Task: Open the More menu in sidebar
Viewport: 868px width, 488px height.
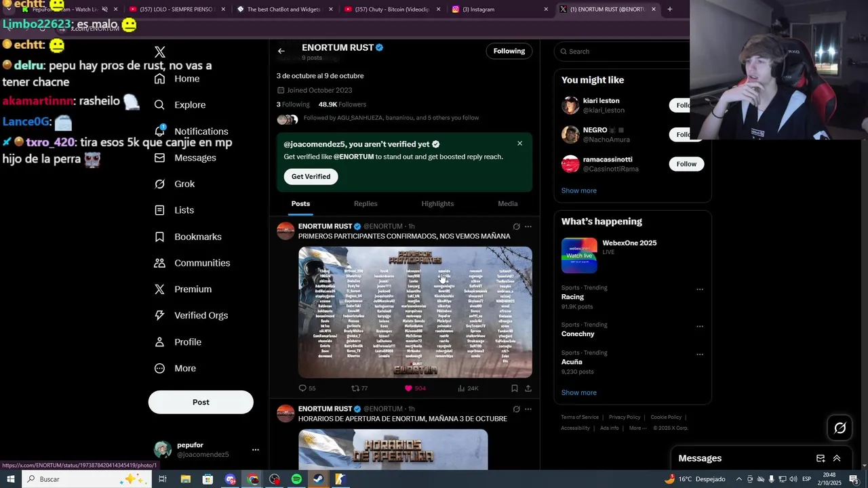Action: [x=175, y=368]
